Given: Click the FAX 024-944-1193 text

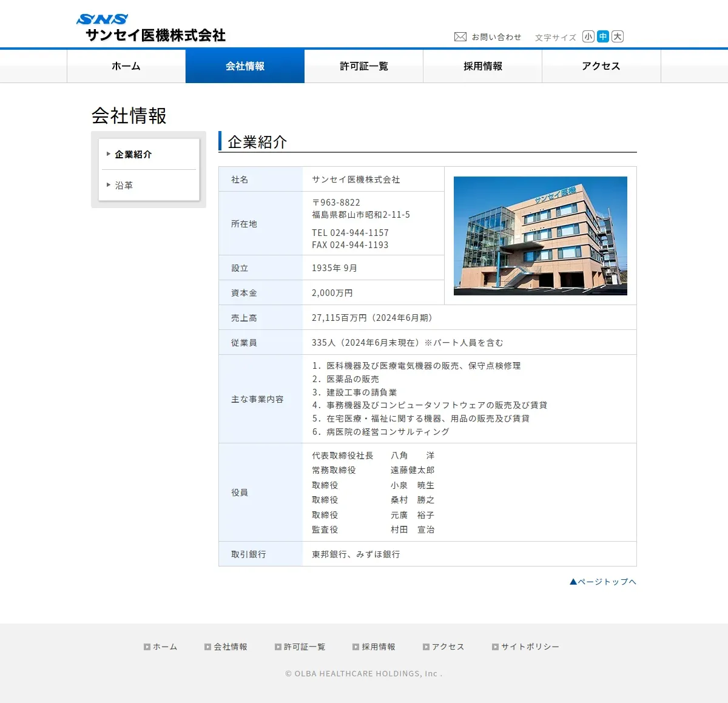Looking at the screenshot, I should [x=350, y=245].
